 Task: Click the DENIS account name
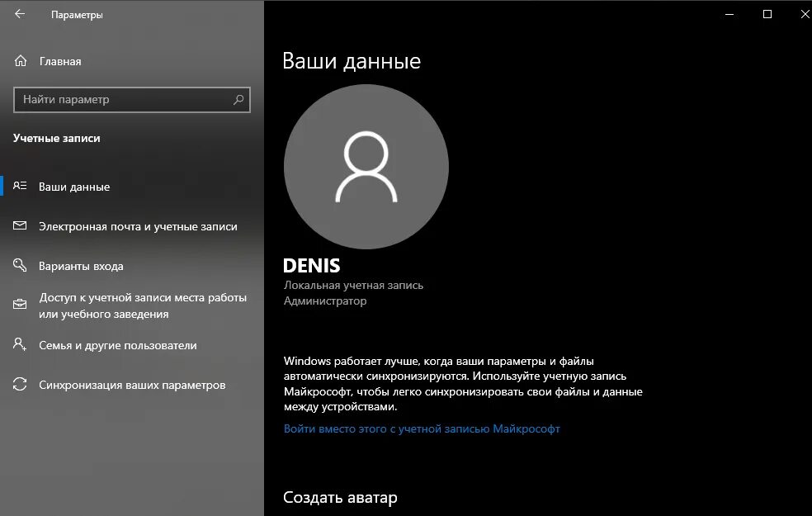312,266
